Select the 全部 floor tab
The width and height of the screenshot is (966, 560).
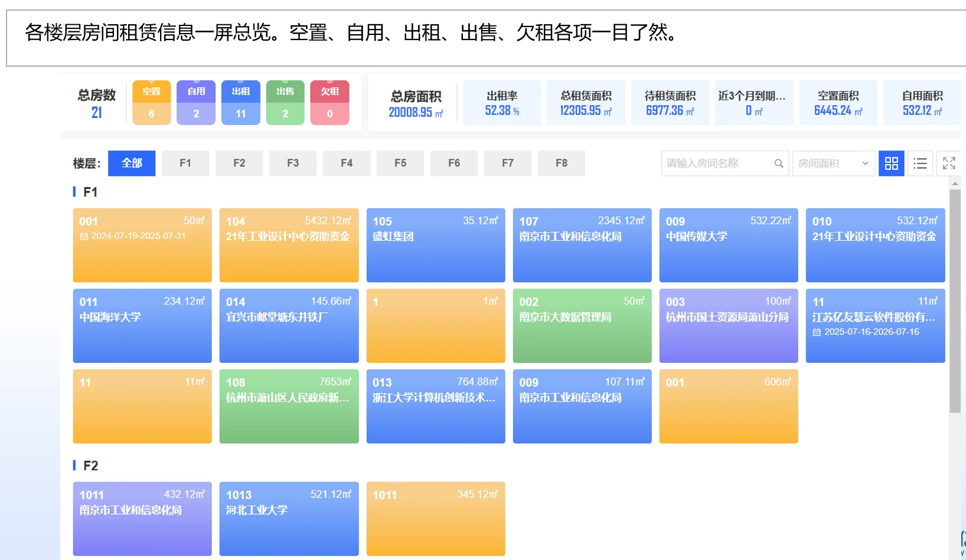(132, 163)
